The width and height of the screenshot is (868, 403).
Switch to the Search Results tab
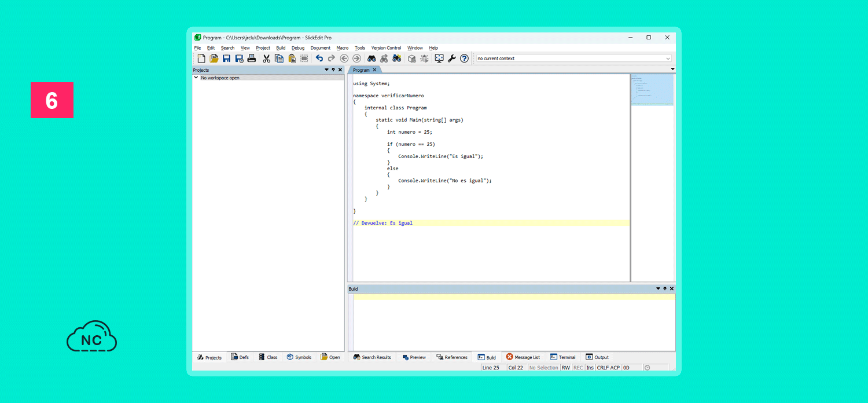372,357
